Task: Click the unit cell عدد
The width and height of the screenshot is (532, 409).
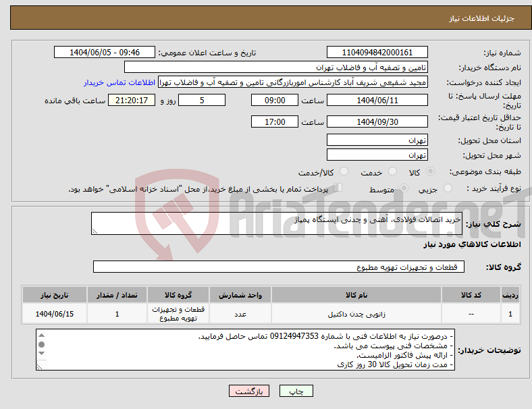Action: coord(240,314)
